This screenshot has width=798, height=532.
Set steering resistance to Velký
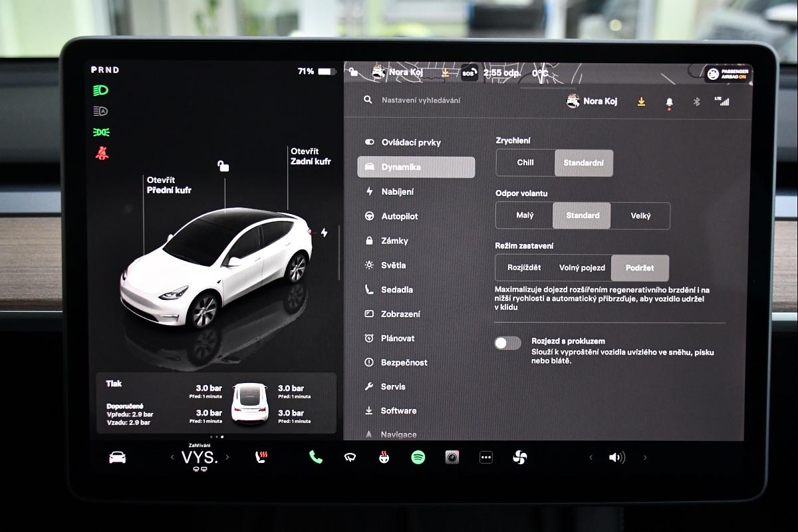coord(640,215)
